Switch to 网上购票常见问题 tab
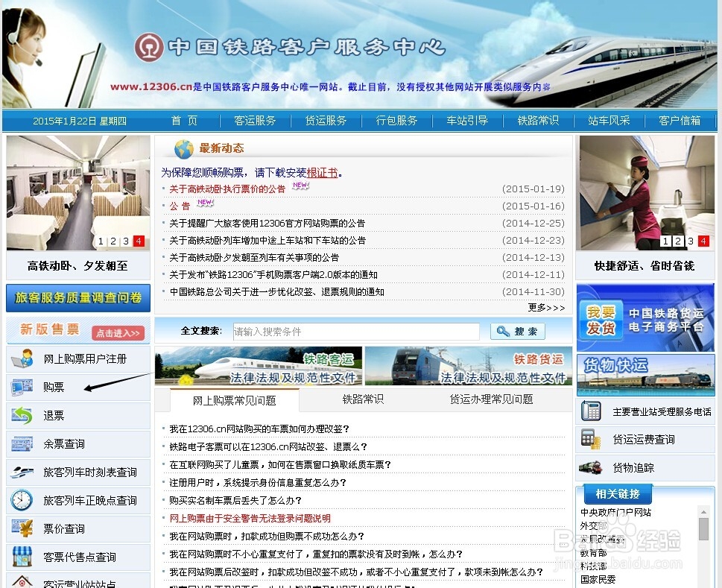Viewport: 722px width, 588px height. click(x=235, y=401)
